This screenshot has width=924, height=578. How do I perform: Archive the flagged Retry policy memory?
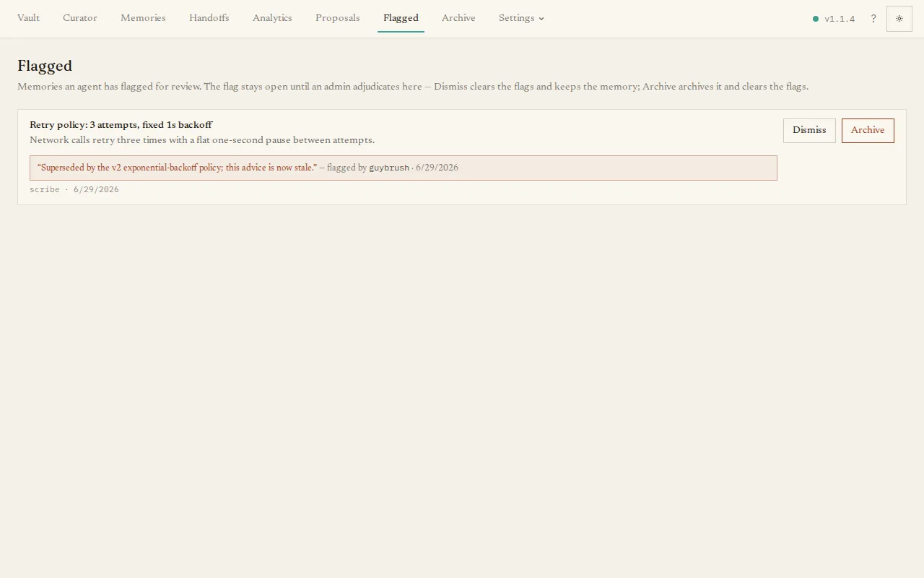tap(868, 130)
